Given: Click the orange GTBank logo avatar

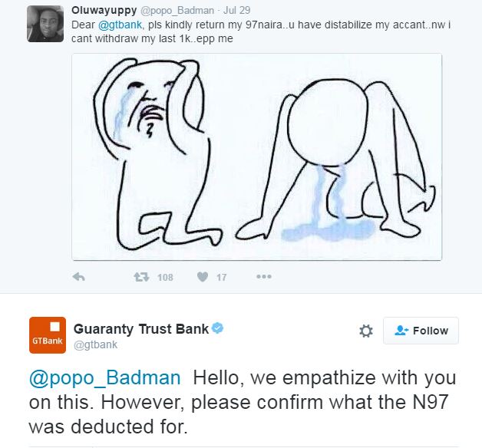Looking at the screenshot, I should (47, 335).
